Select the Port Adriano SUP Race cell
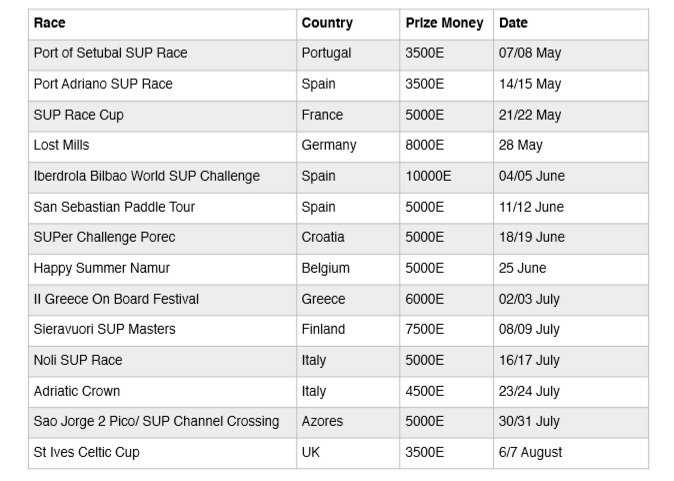This screenshot has height=481, width=674. 103,84
